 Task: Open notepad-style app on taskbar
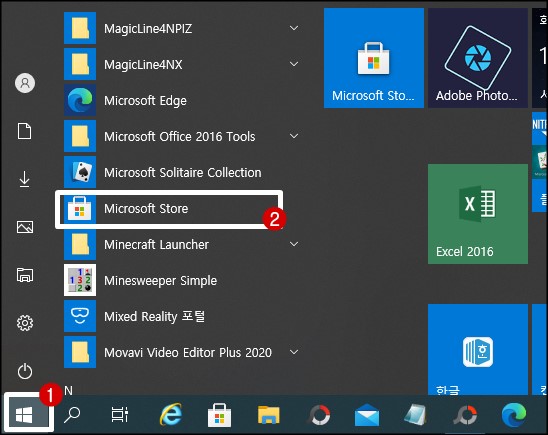415,415
